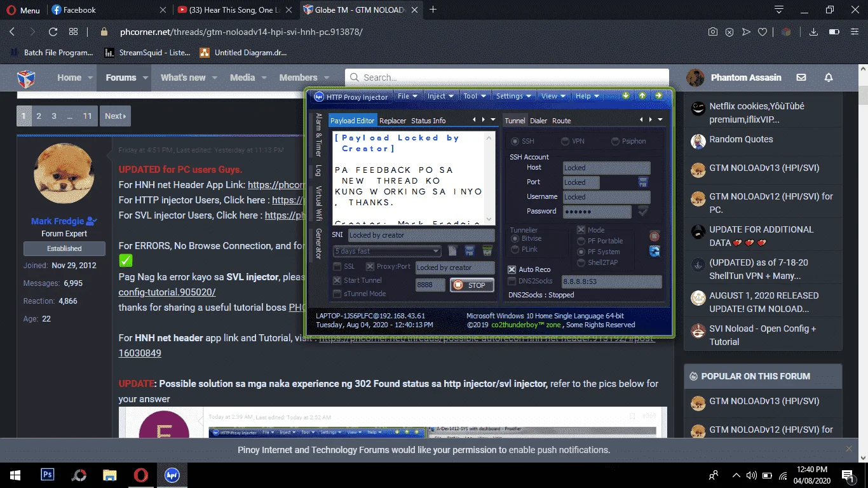
Task: Click the Next page button
Action: tap(115, 116)
